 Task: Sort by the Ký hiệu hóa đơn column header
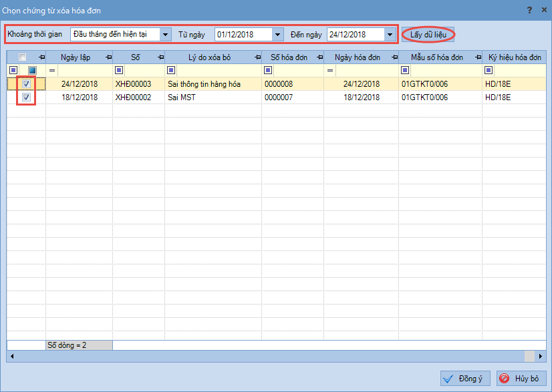pyautogui.click(x=515, y=57)
